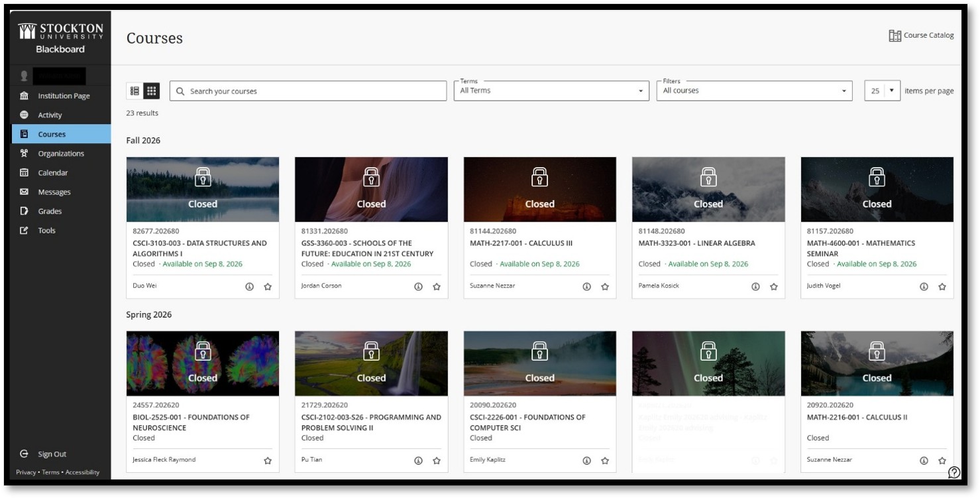
Task: Open the Terms footer link
Action: coord(50,473)
